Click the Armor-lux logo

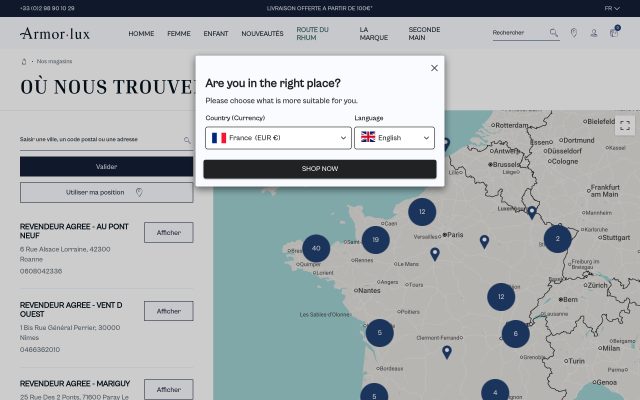55,33
